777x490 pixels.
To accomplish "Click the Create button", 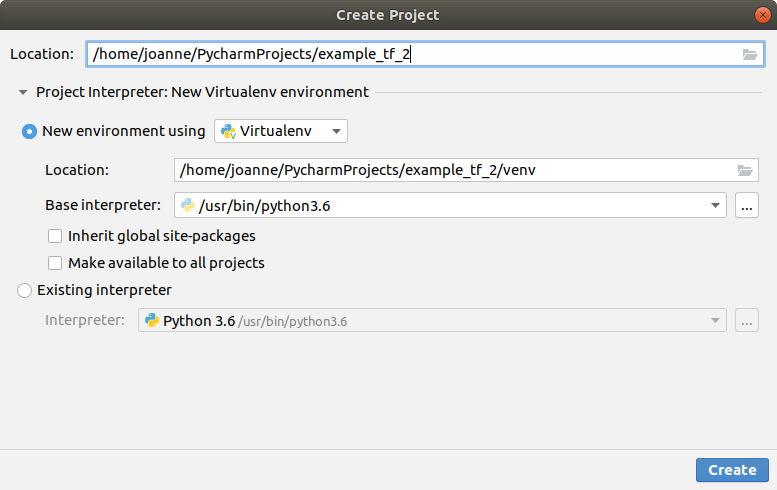I will [x=732, y=470].
